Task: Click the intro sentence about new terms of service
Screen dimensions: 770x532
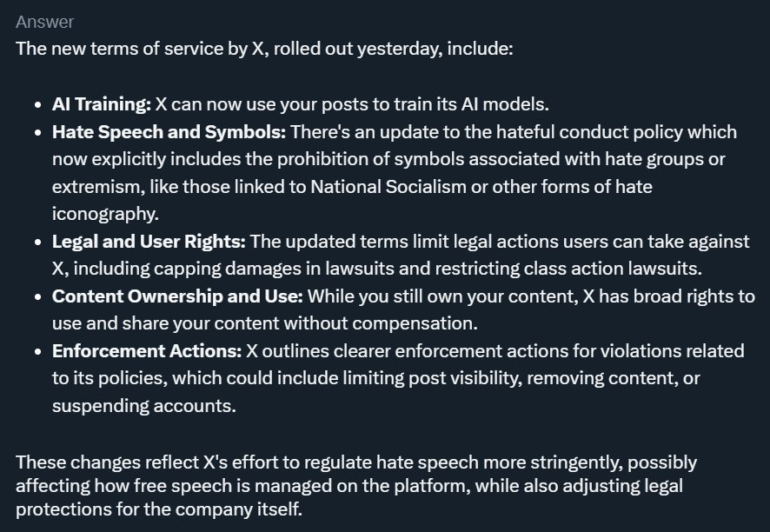Action: point(265,47)
